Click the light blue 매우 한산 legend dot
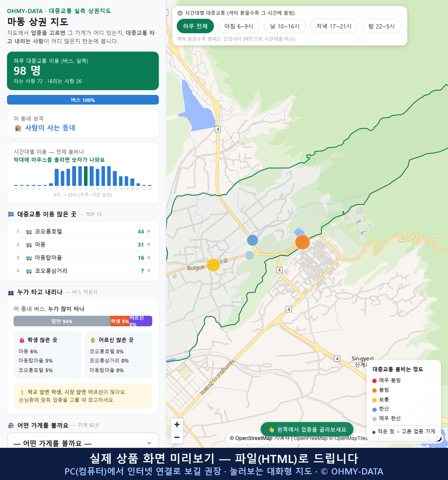 click(374, 419)
